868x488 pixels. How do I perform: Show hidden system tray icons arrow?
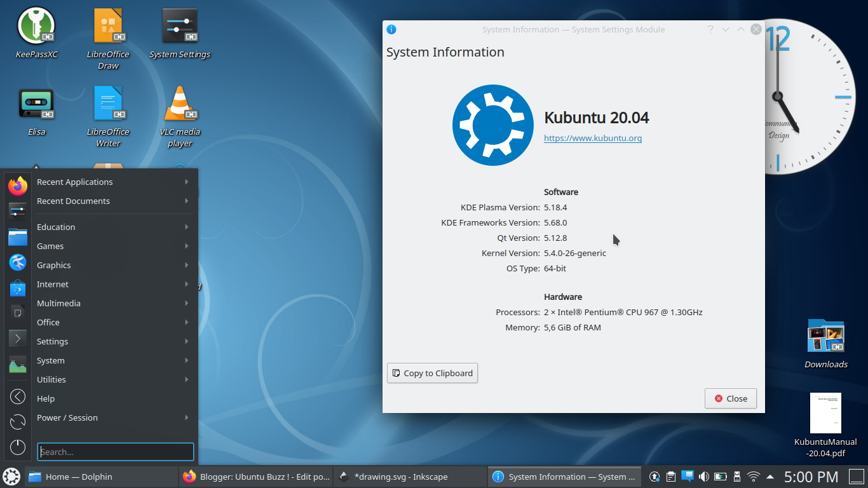(770, 477)
